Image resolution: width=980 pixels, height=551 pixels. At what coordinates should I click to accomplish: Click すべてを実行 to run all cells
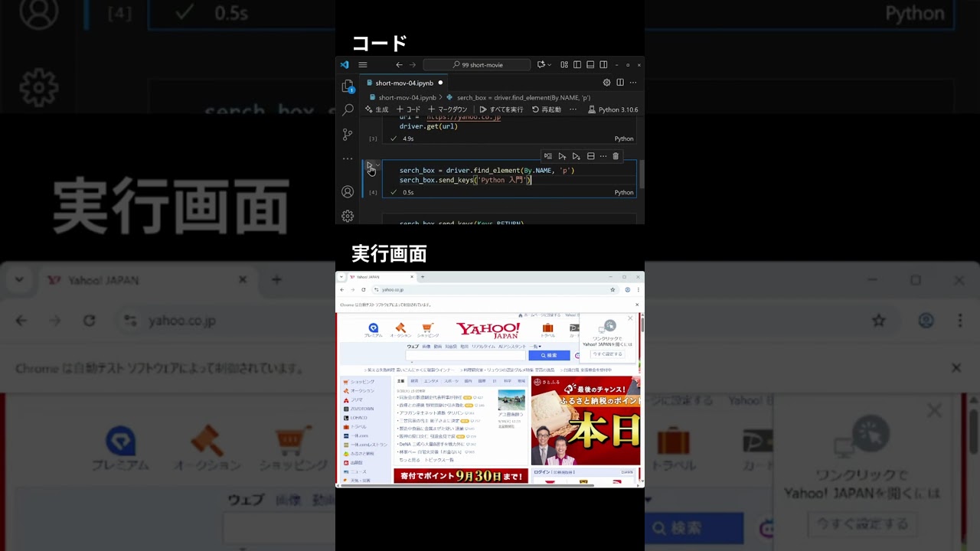click(501, 109)
